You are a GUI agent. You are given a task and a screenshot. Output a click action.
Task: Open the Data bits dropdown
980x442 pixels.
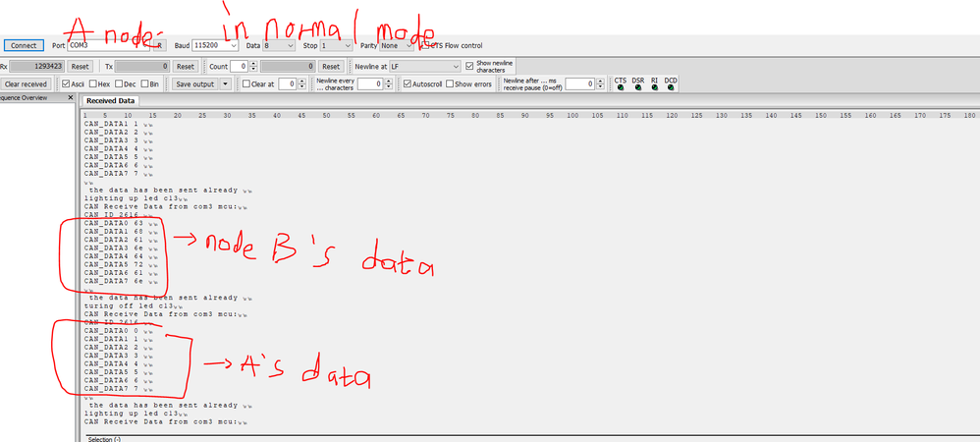[x=279, y=45]
